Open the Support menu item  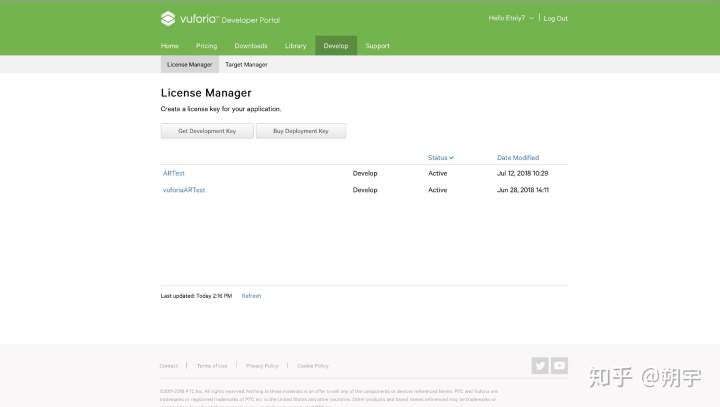[x=377, y=46]
